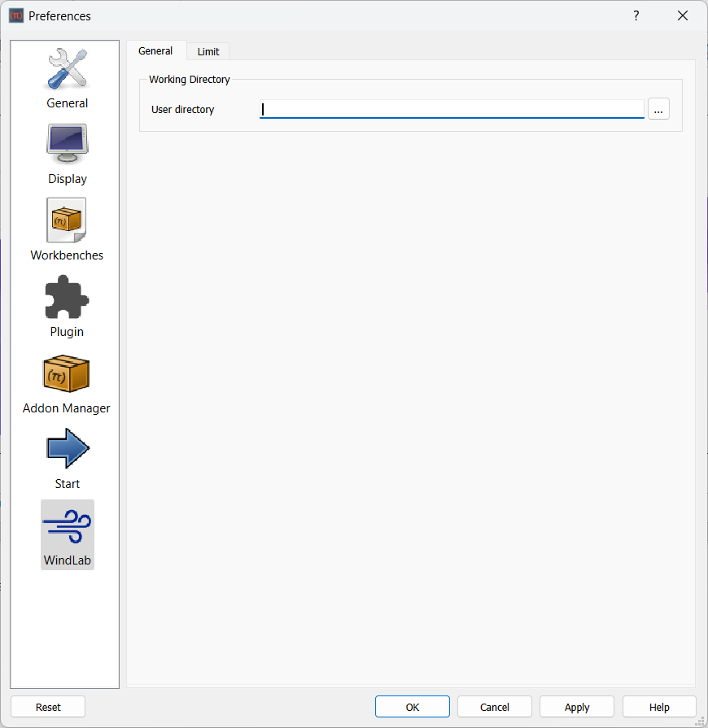Click the Reset button

pos(48,706)
